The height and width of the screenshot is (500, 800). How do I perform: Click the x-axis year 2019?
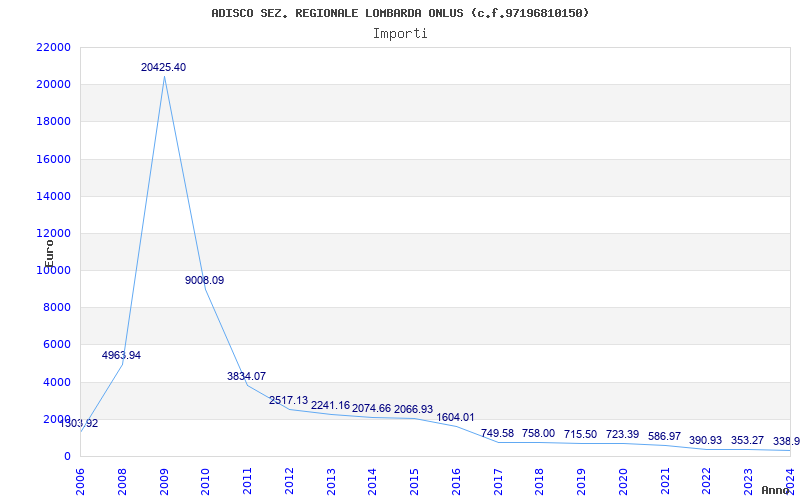[582, 481]
